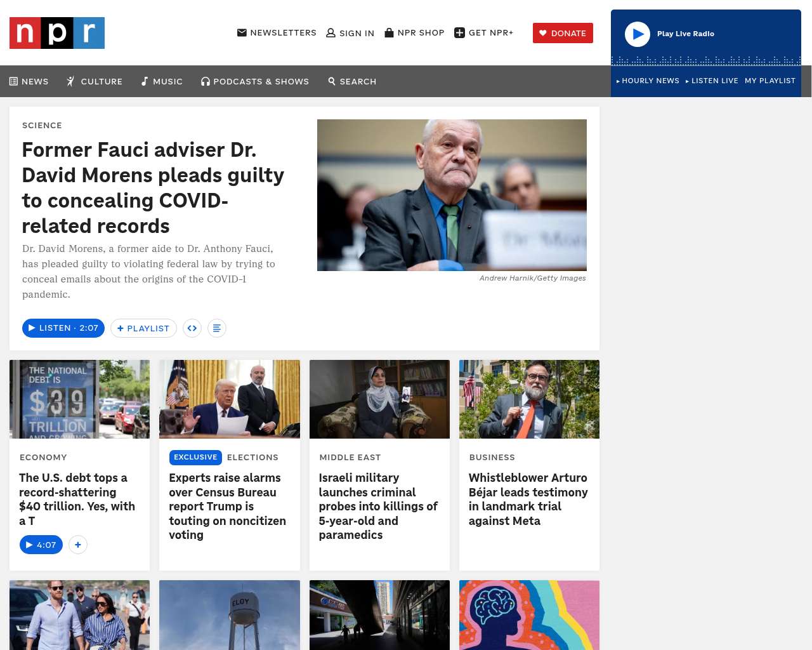The image size is (812, 650).
Task: Open the Business category link
Action: [492, 457]
